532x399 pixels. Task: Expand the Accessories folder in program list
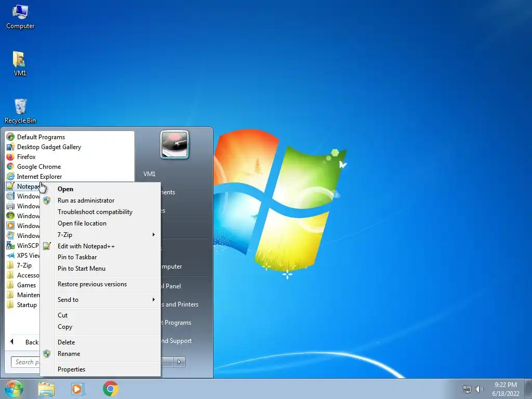tap(22, 275)
